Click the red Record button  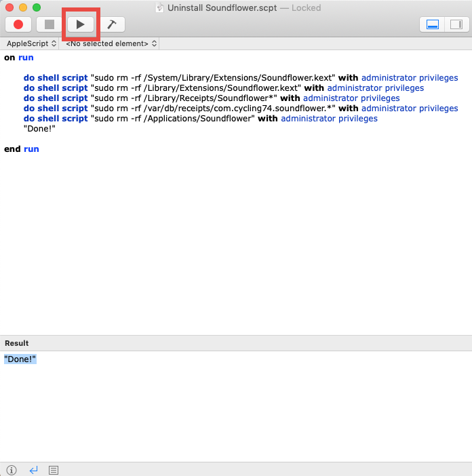pyautogui.click(x=18, y=24)
